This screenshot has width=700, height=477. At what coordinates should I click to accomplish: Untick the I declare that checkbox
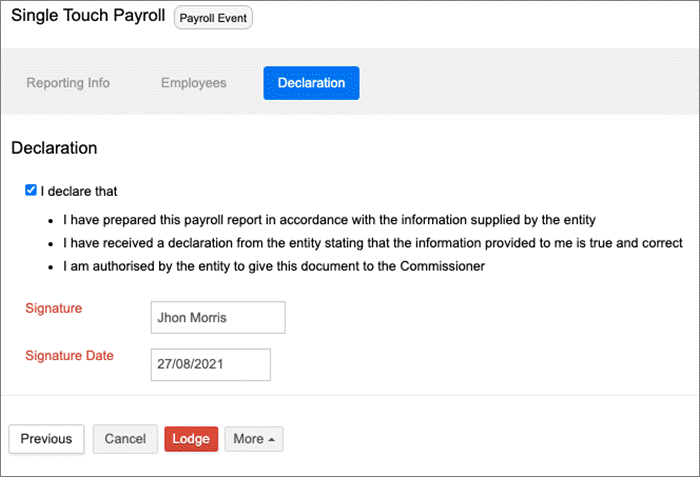tap(31, 190)
